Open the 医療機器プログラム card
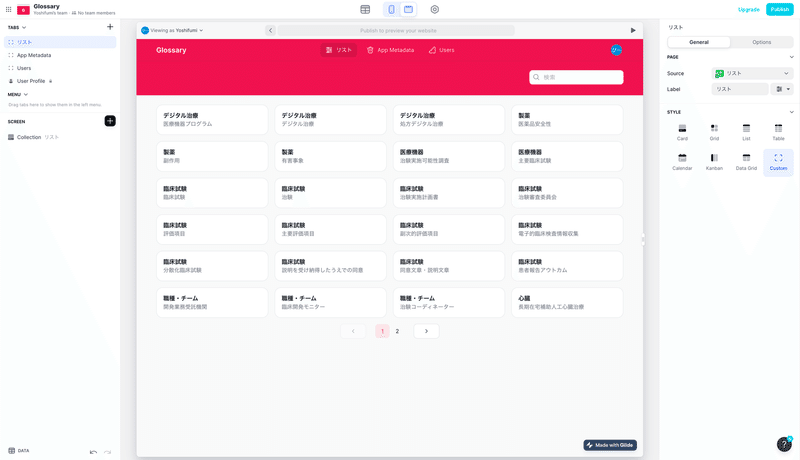The width and height of the screenshot is (800, 460). (x=212, y=120)
